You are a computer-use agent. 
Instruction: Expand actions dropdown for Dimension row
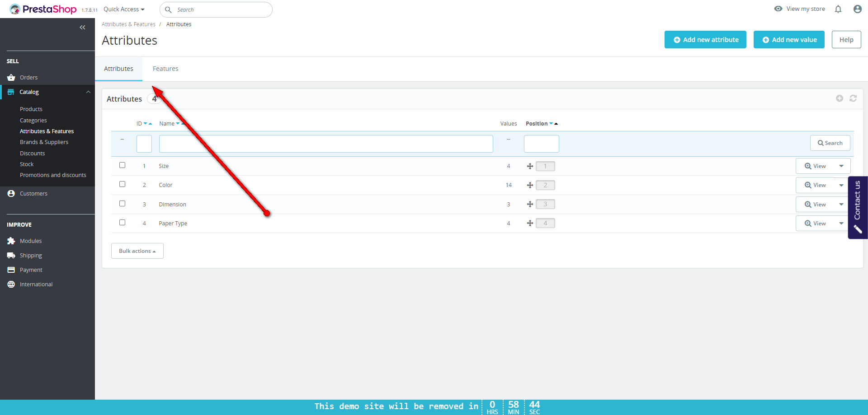click(841, 205)
